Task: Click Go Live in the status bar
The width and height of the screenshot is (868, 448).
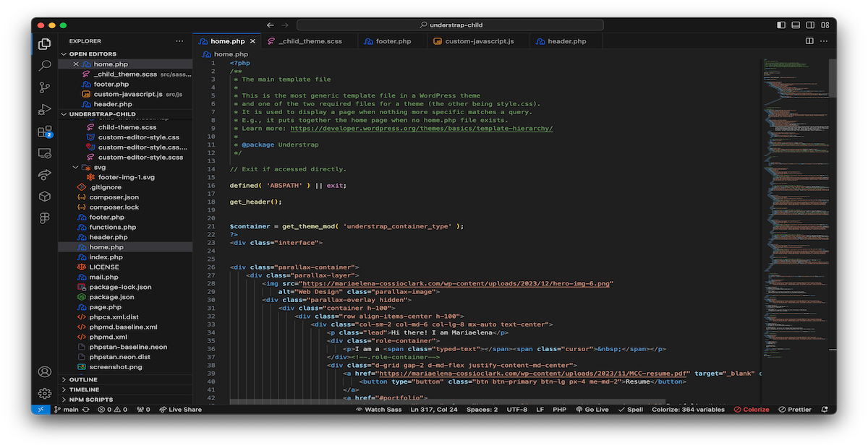Action: pyautogui.click(x=592, y=410)
